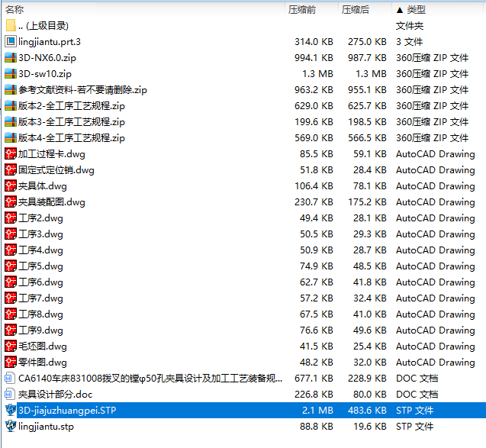Screen dimensions: 486x448
Task: Select file name 工序5.dwg
Action: [40, 266]
